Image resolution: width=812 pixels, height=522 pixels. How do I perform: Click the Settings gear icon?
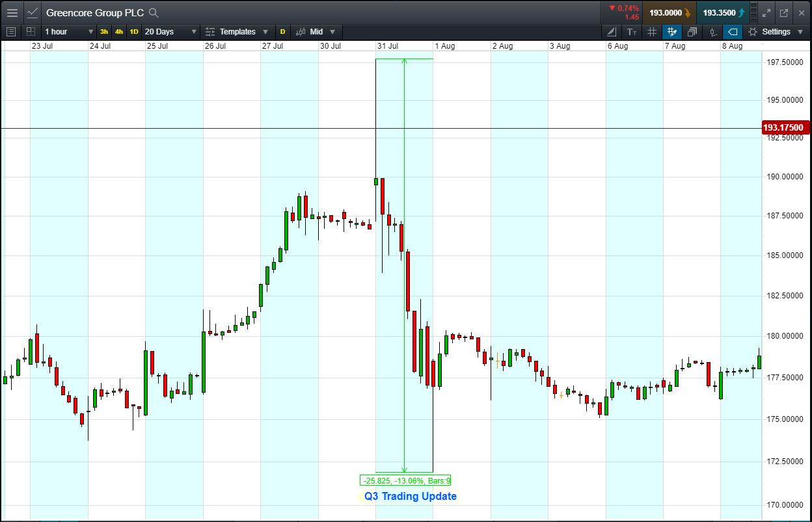click(753, 31)
